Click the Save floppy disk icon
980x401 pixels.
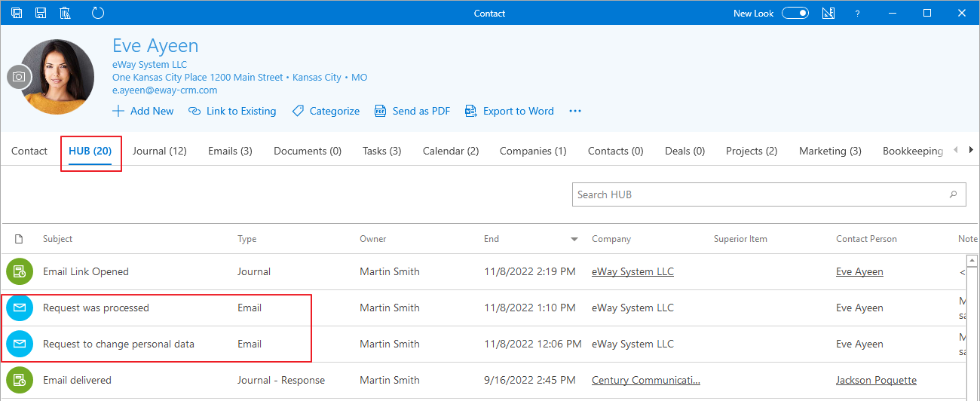pos(41,13)
